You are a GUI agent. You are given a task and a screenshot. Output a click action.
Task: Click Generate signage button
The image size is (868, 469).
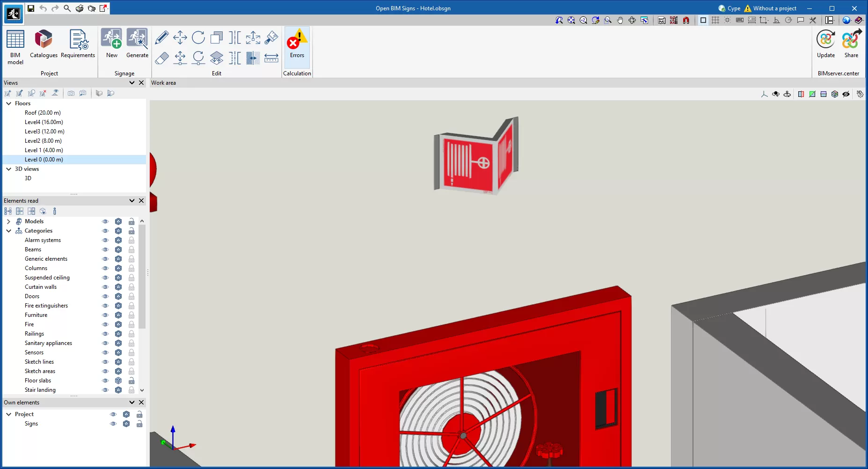[137, 44]
